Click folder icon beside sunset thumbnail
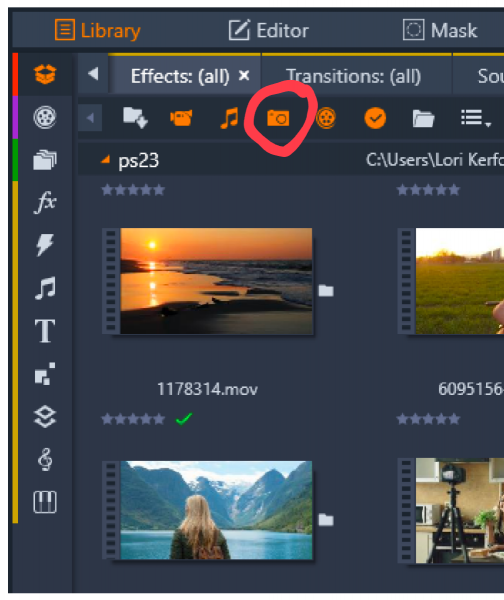This screenshot has width=504, height=600. [326, 291]
